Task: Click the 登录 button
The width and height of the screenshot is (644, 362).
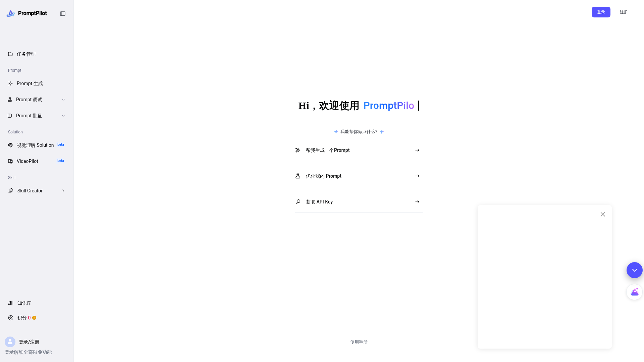Action: pyautogui.click(x=601, y=12)
